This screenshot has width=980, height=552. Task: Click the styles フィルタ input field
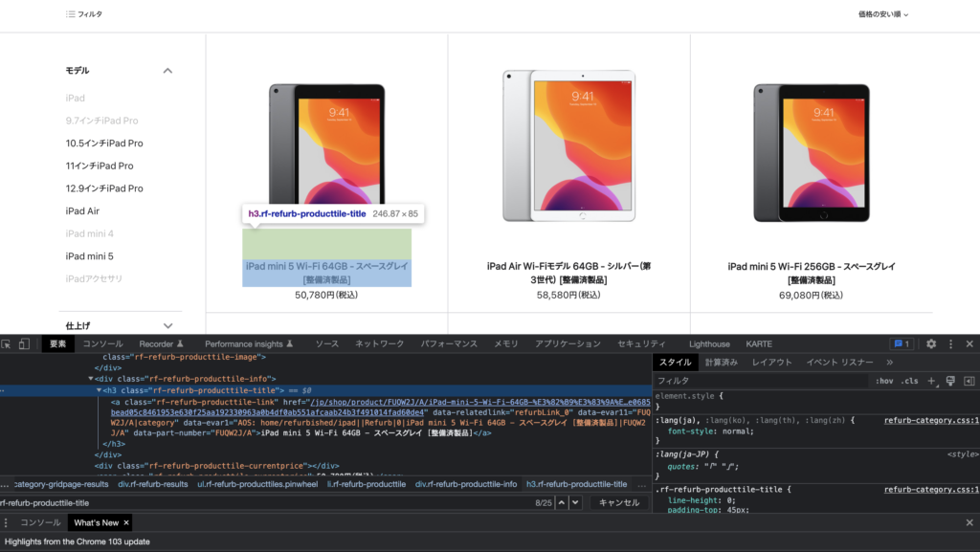coord(761,381)
